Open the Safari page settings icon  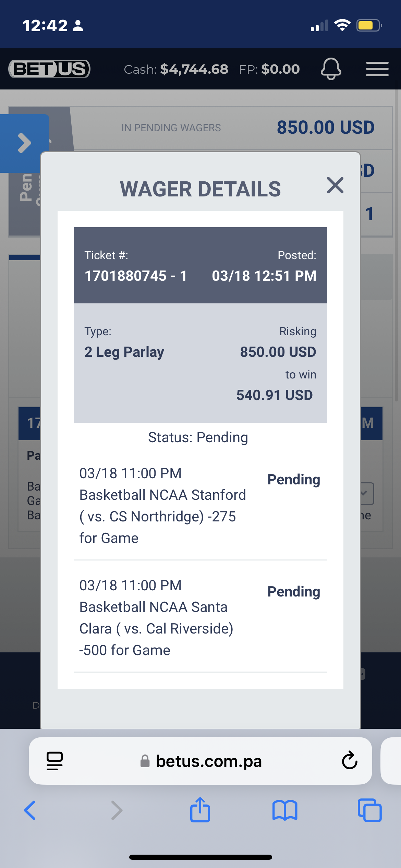click(x=54, y=761)
